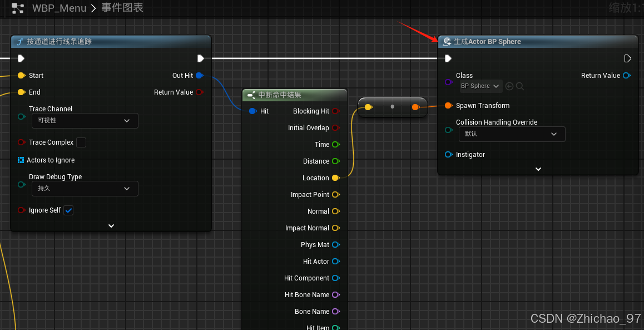Click the Class input pin
644x330 pixels.
pyautogui.click(x=449, y=82)
